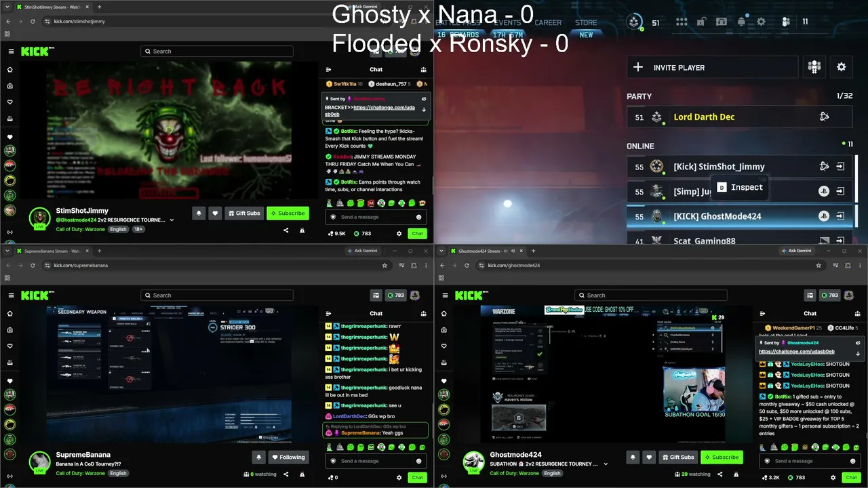Share the StimShotJimmy stream
This screenshot has height=488, width=868.
click(x=285, y=230)
